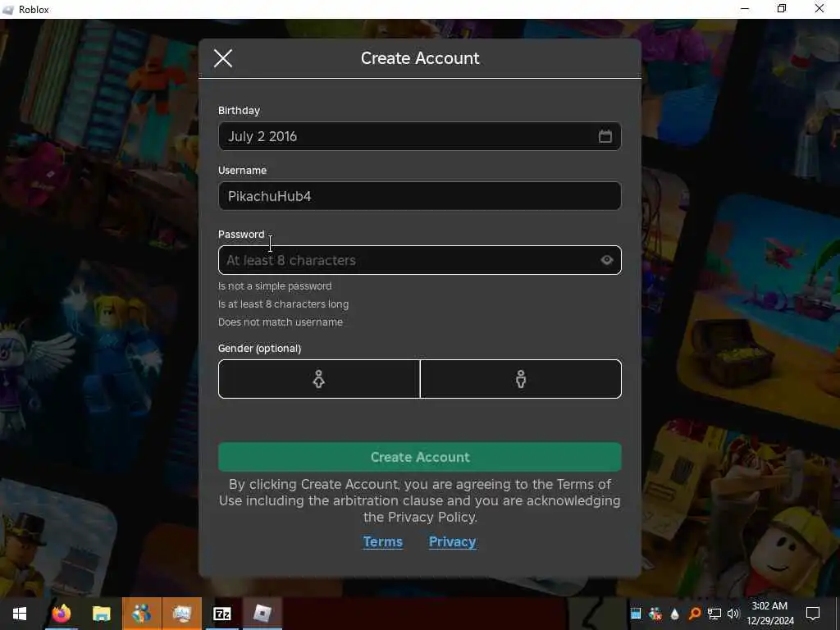Open the 7-Zip taskbar icon
The image size is (840, 630).
(221, 614)
